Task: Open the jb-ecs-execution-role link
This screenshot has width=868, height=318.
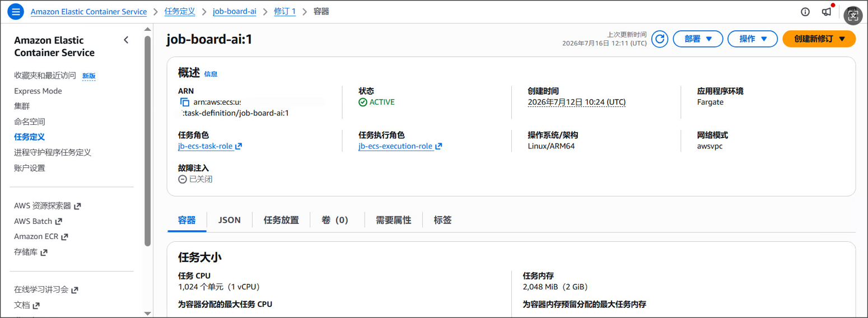Action: pyautogui.click(x=395, y=146)
